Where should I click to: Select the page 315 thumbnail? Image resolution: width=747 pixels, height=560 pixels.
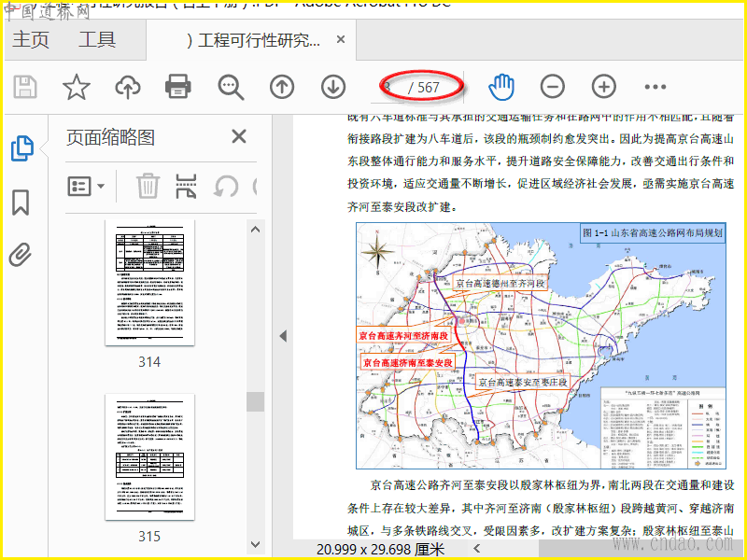point(149,456)
